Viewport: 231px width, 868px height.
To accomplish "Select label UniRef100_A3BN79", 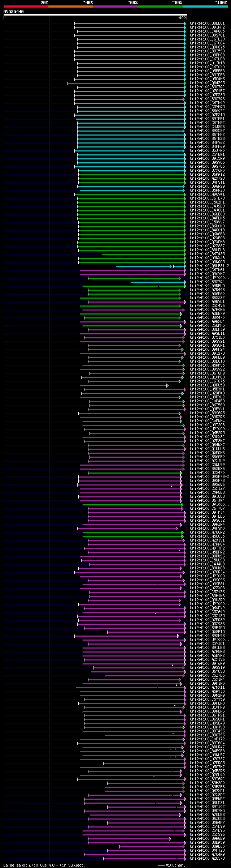I will coord(207,314).
